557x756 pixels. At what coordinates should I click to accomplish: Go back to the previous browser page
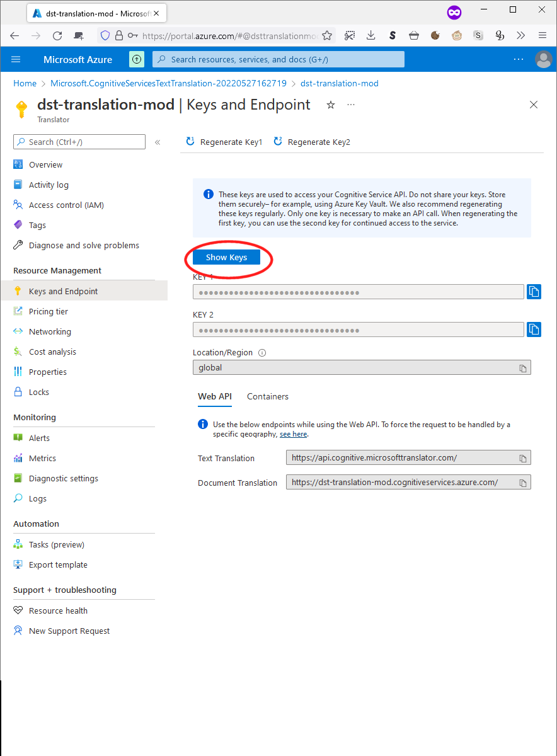pyautogui.click(x=14, y=36)
